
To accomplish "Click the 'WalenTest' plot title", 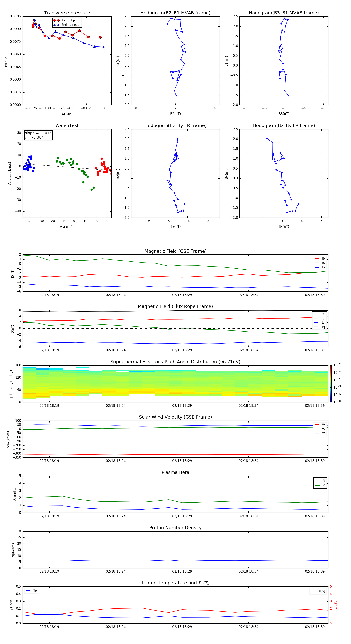I will [x=67, y=125].
